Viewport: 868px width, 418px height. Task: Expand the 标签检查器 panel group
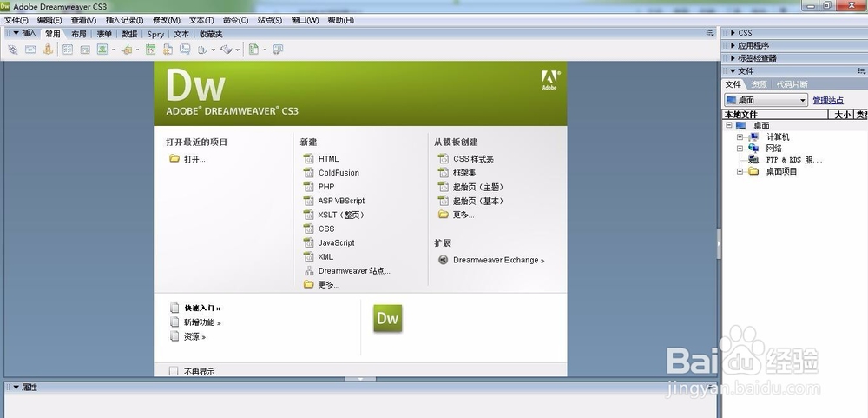tap(733, 58)
